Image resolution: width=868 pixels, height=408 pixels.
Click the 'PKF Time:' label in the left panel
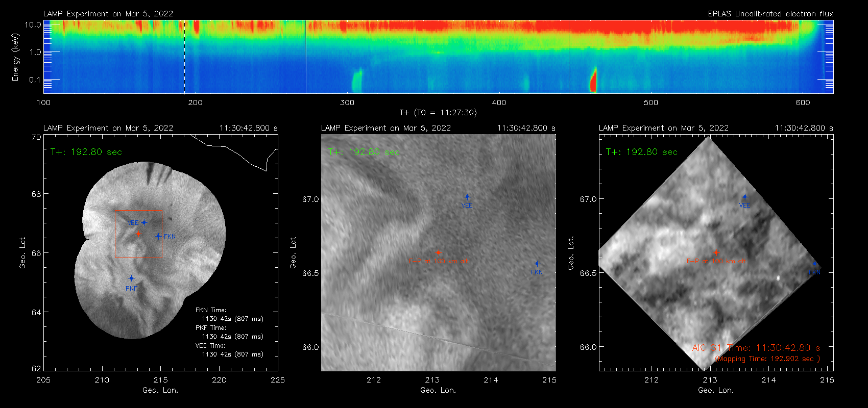click(211, 328)
